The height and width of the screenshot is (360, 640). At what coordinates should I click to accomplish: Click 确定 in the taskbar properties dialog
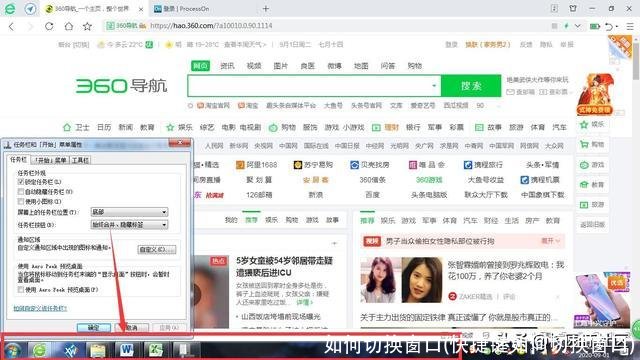pyautogui.click(x=93, y=328)
